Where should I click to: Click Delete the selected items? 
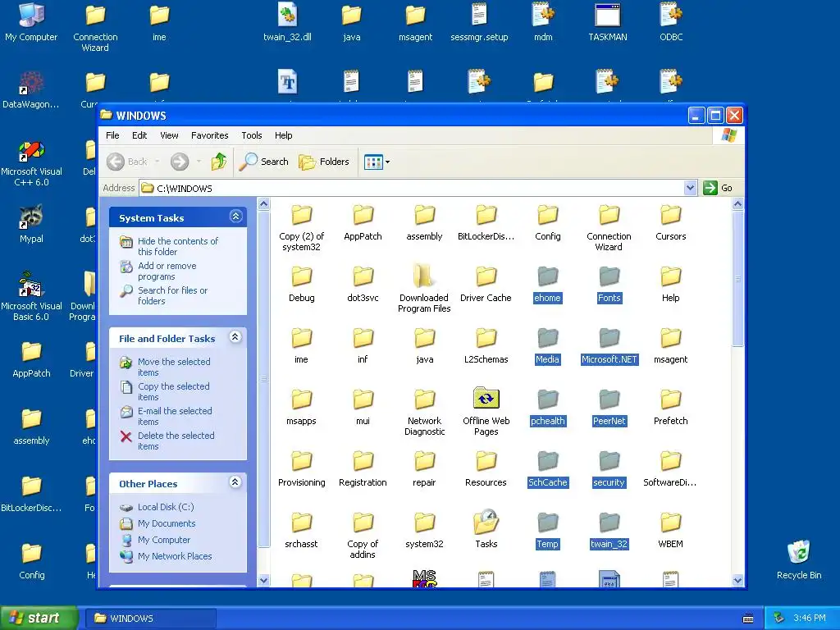coord(176,441)
